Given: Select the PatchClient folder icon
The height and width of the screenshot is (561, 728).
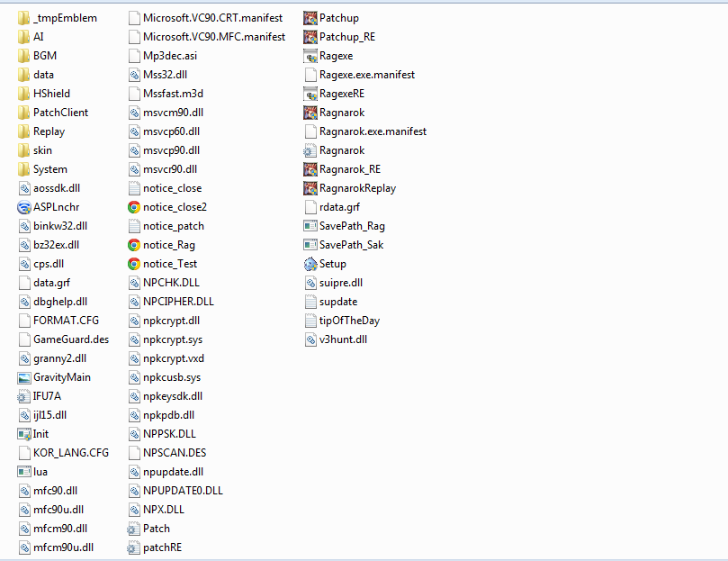Looking at the screenshot, I should pyautogui.click(x=24, y=113).
